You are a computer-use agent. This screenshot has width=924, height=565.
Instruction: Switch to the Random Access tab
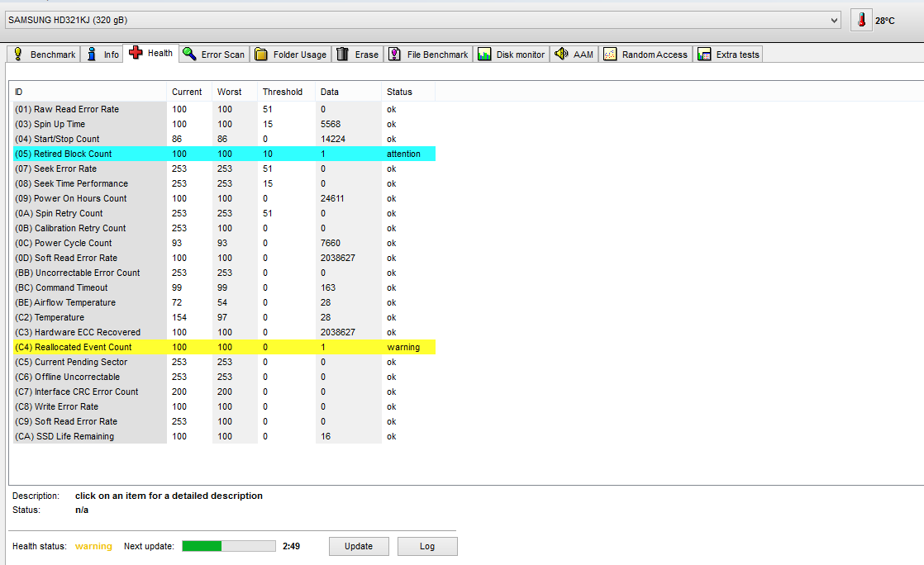click(645, 55)
